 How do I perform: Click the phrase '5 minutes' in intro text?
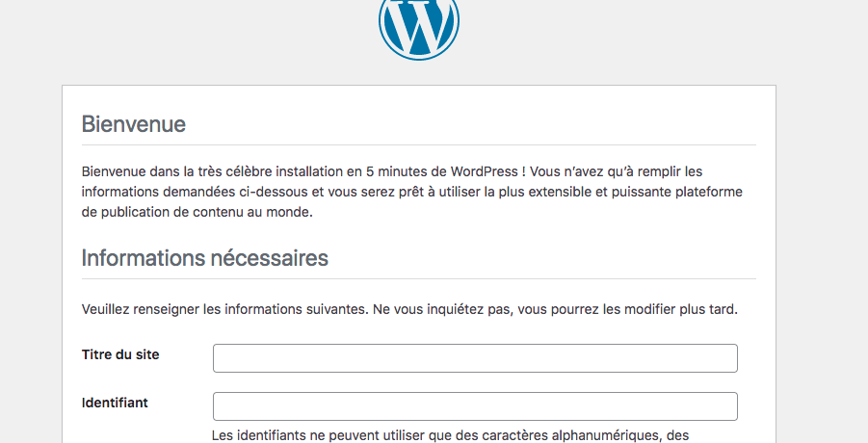[x=394, y=171]
